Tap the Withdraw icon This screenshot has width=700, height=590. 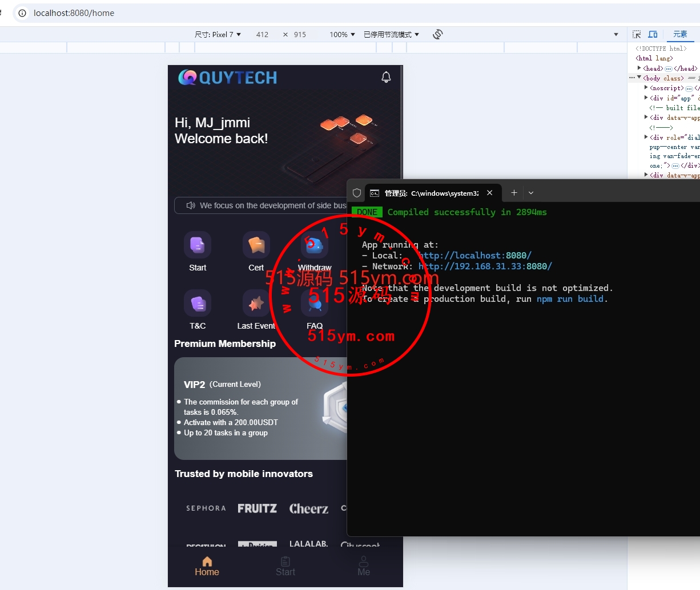(315, 245)
